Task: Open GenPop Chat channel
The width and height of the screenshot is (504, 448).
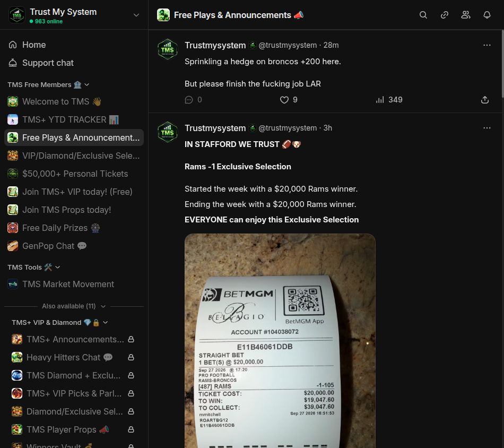Action: click(x=74, y=246)
